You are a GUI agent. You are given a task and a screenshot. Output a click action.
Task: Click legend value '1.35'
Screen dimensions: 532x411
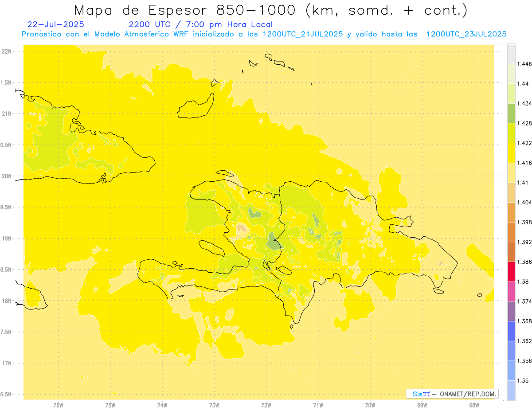[x=523, y=380]
